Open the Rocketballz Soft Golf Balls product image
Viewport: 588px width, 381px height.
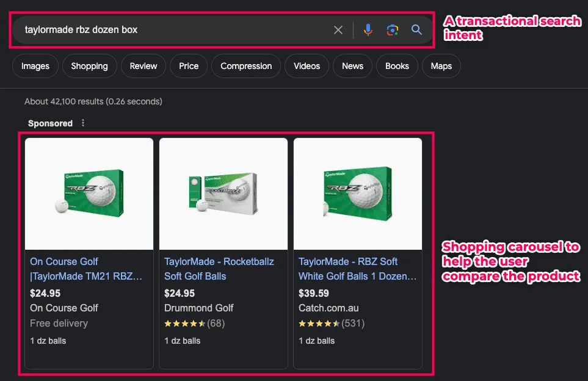223,194
